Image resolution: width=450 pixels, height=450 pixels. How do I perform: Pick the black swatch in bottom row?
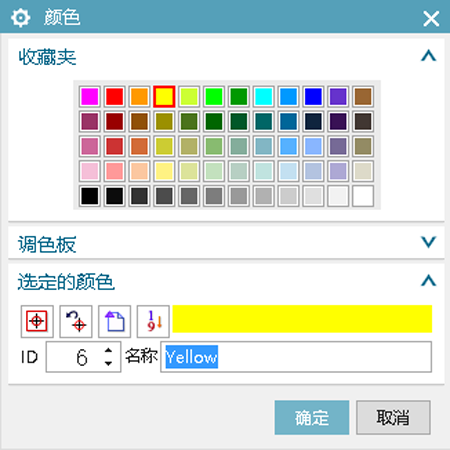(90, 196)
